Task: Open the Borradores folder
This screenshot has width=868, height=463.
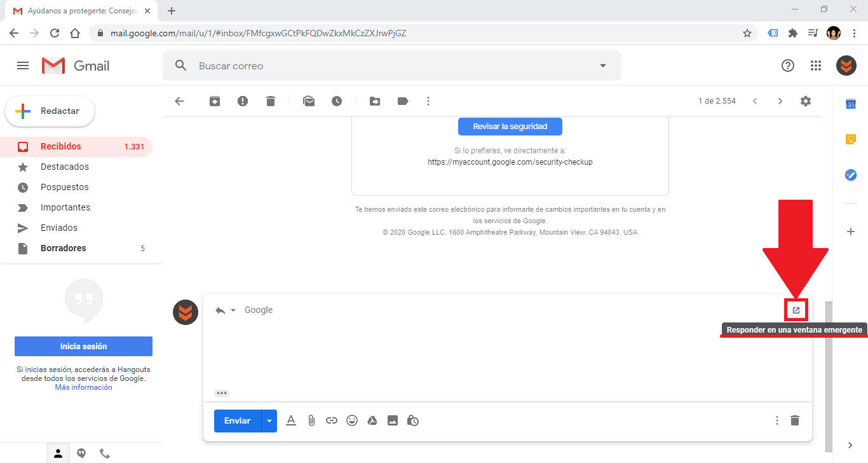Action: [76, 248]
